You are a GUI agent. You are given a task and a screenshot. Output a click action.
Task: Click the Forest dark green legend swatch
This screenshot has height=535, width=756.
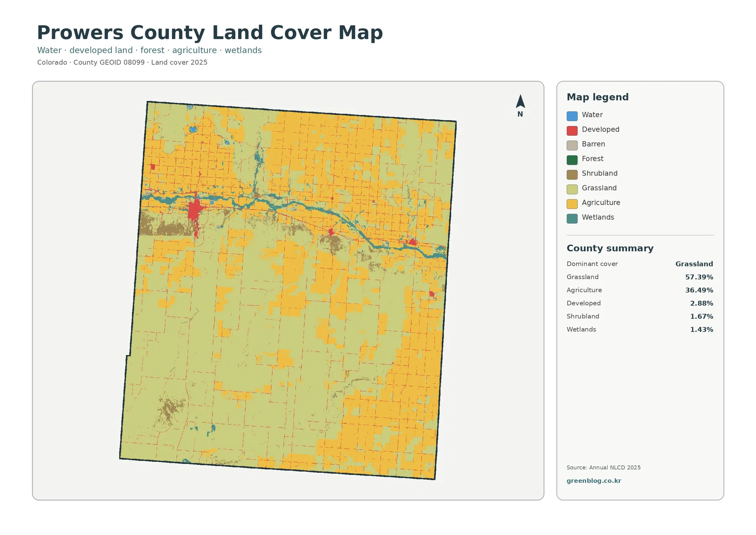pyautogui.click(x=572, y=160)
